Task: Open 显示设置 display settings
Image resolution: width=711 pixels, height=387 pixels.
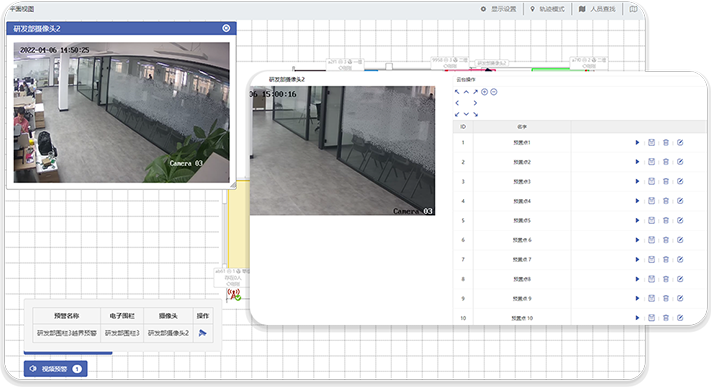Action: click(499, 9)
